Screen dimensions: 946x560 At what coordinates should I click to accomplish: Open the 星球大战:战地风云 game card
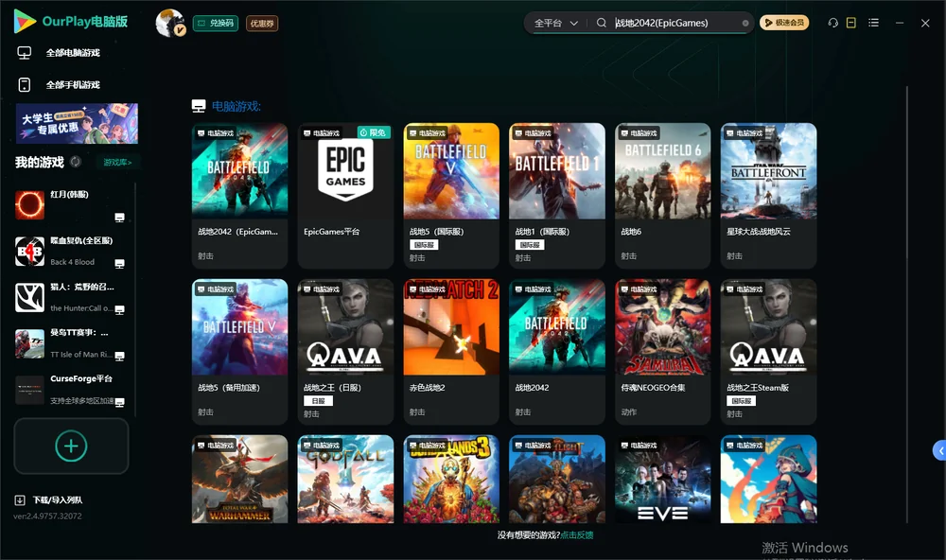point(768,196)
